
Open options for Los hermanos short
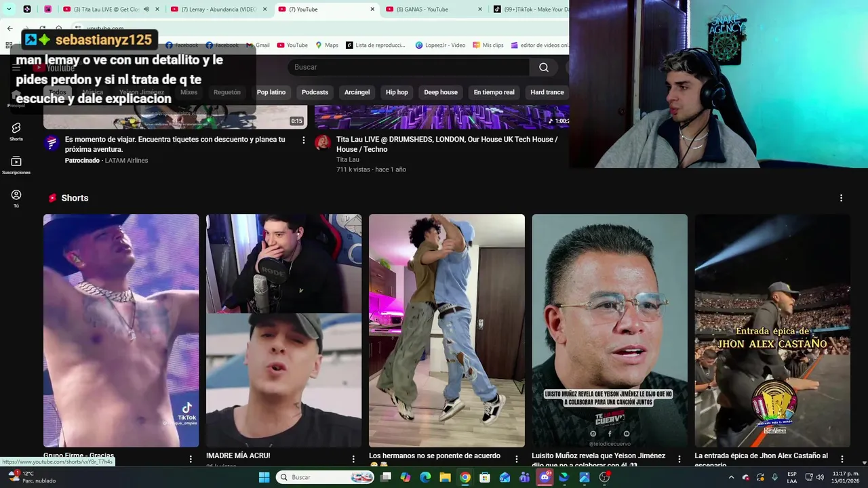click(x=516, y=459)
